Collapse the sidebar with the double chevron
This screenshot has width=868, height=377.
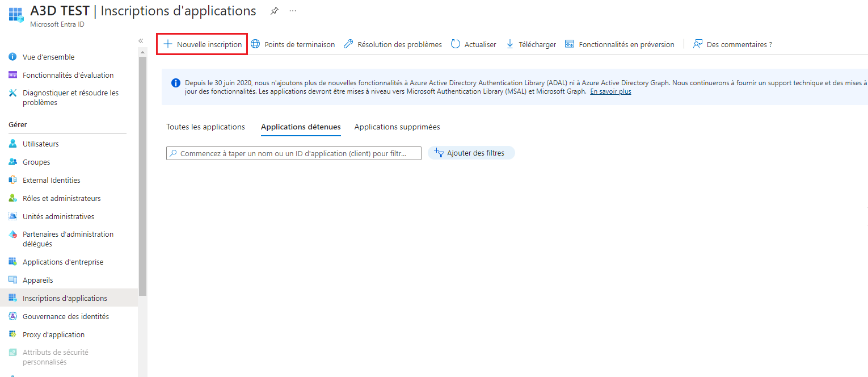point(141,40)
